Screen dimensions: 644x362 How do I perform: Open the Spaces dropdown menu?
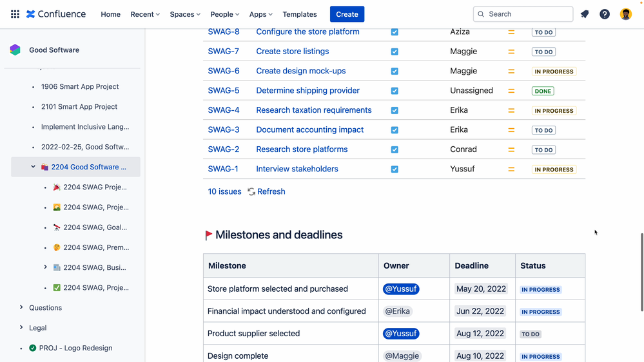click(185, 14)
